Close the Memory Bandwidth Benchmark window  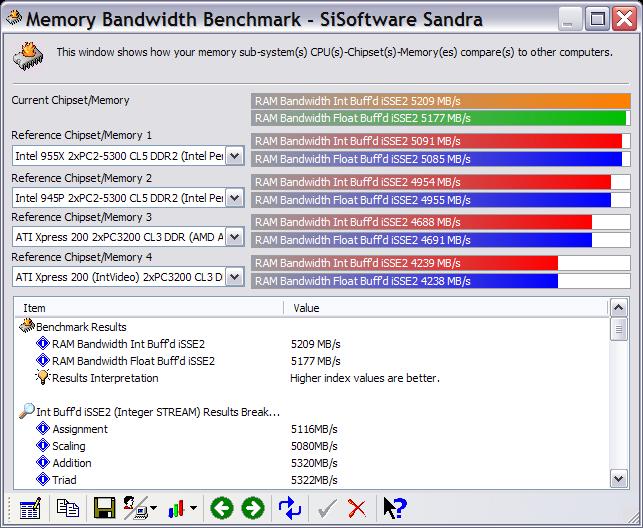pyautogui.click(x=624, y=19)
